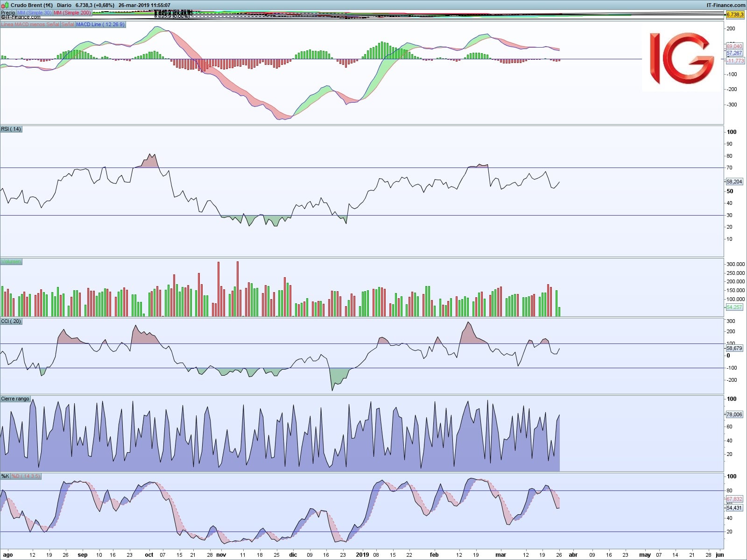Select the MM (Simple 30) moving average label

(35, 13)
